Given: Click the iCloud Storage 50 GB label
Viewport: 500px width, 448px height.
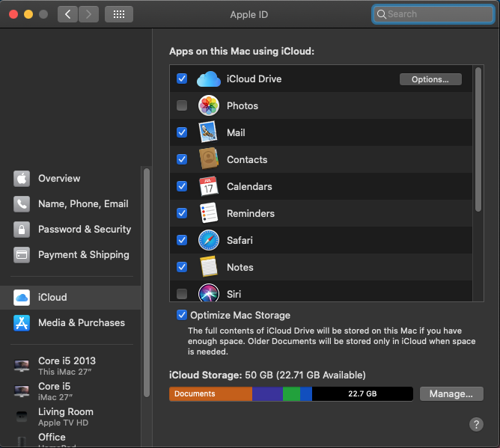Looking at the screenshot, I should (267, 375).
